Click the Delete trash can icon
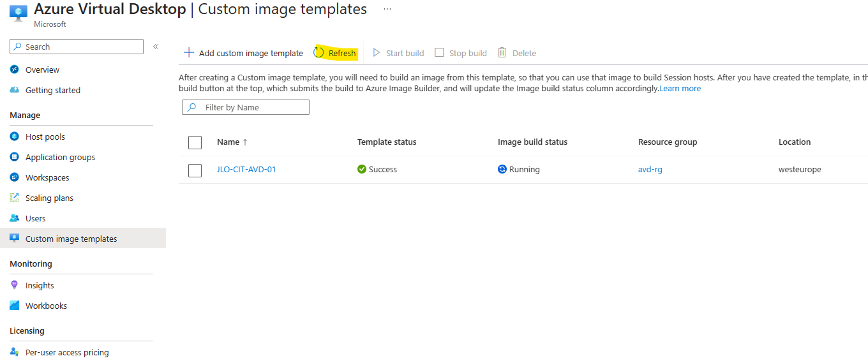868x363 pixels. [x=502, y=52]
